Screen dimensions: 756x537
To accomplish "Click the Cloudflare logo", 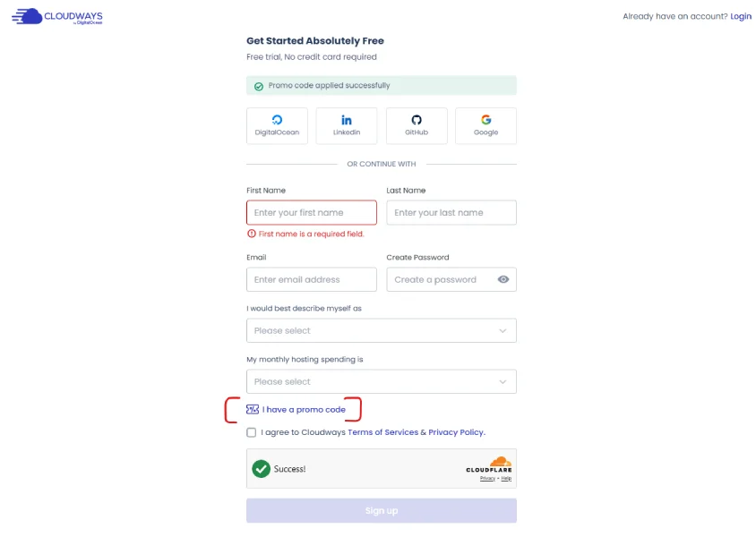I will [489, 465].
